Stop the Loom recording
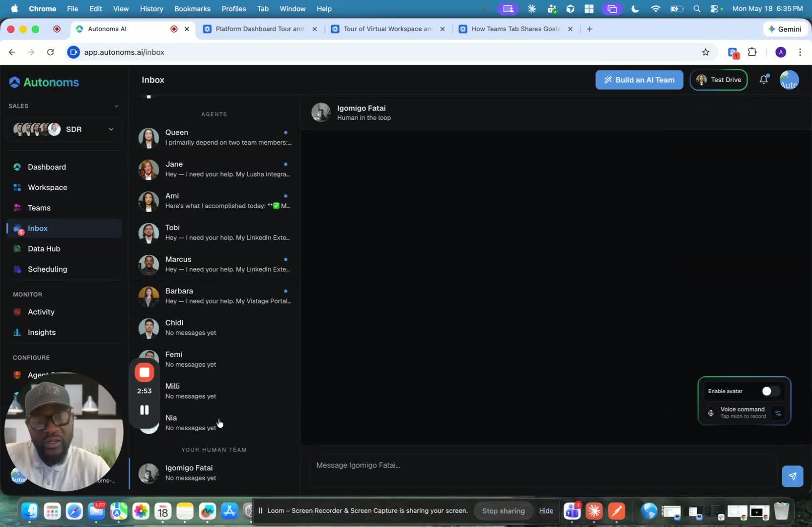Screen dimensions: 812x527 [144, 373]
